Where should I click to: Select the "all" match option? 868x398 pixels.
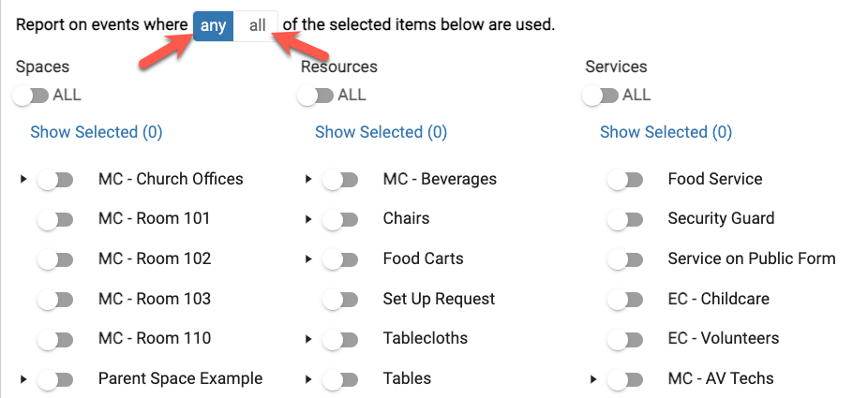coord(257,25)
